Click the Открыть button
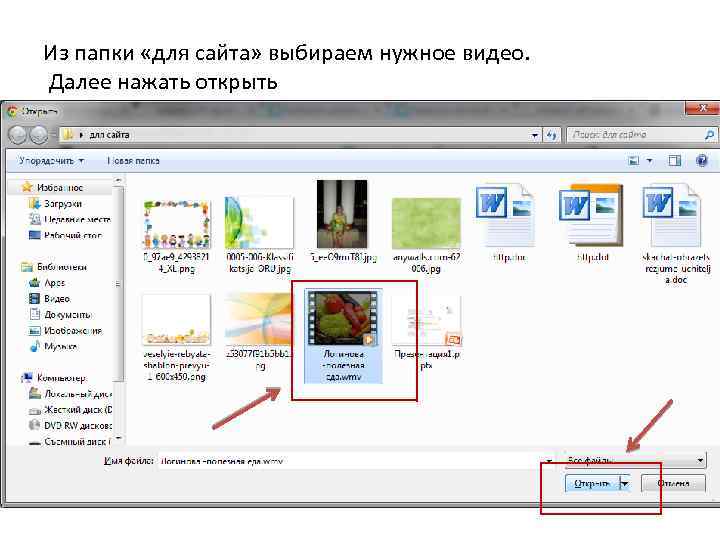This screenshot has height=540, width=720. coord(592,484)
